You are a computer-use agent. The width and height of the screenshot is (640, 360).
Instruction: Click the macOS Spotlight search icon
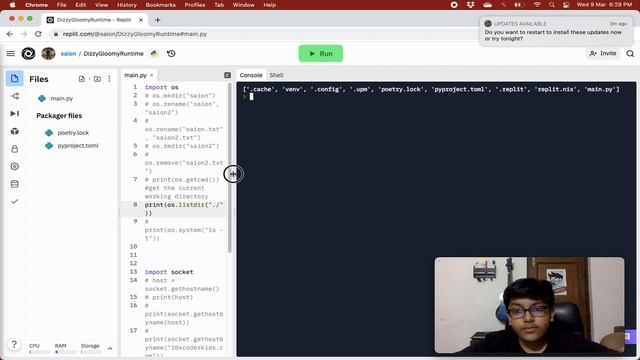(552, 5)
